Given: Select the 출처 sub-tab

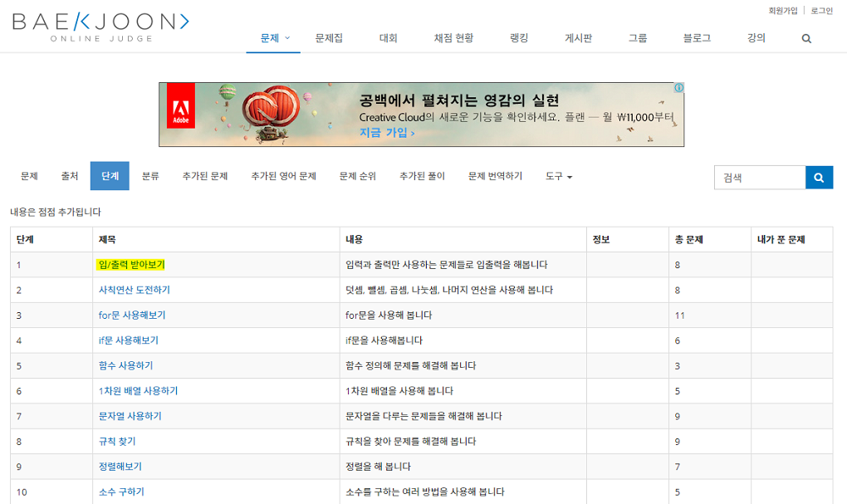Looking at the screenshot, I should click(70, 176).
